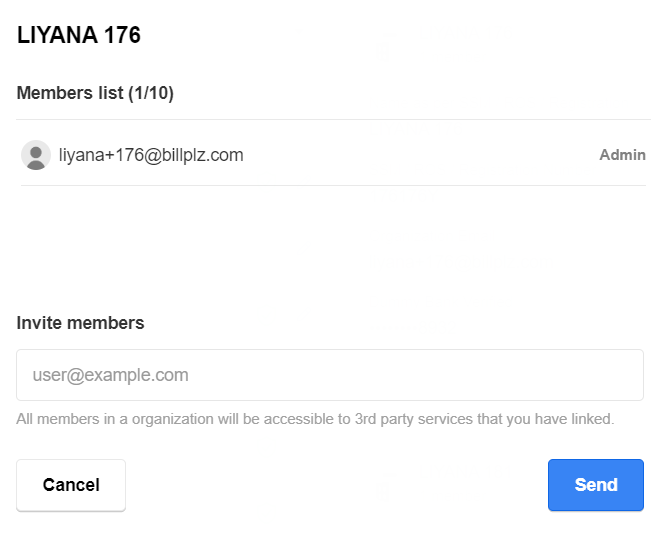Click the member avatar icon
This screenshot has width=667, height=537.
[x=36, y=155]
